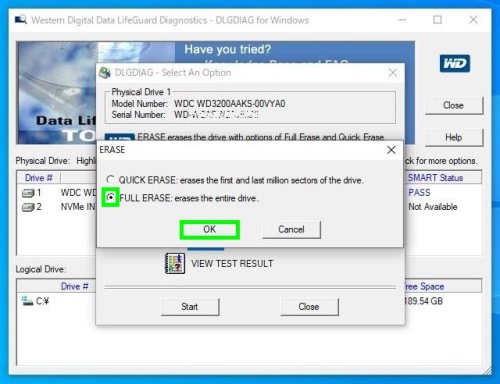The height and width of the screenshot is (384, 500).
Task: Click the WD logo icon
Action: tap(455, 63)
